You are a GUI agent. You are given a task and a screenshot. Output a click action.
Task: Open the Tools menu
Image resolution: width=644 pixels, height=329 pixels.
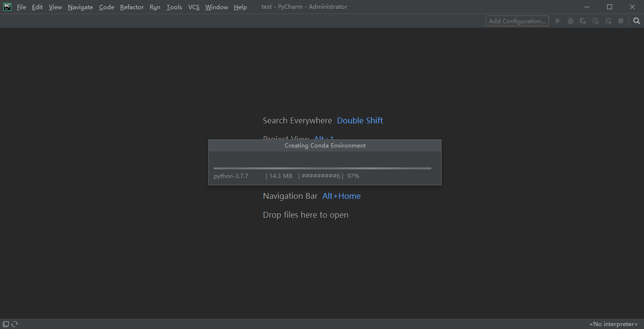[x=174, y=7]
